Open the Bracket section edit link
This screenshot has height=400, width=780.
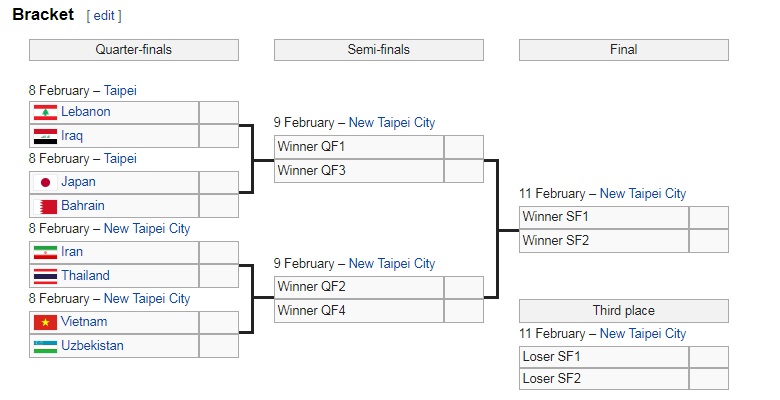pyautogui.click(x=104, y=15)
